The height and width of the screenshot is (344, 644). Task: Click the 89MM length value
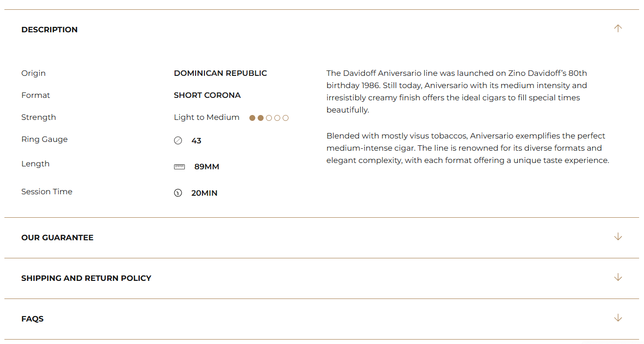coord(206,167)
